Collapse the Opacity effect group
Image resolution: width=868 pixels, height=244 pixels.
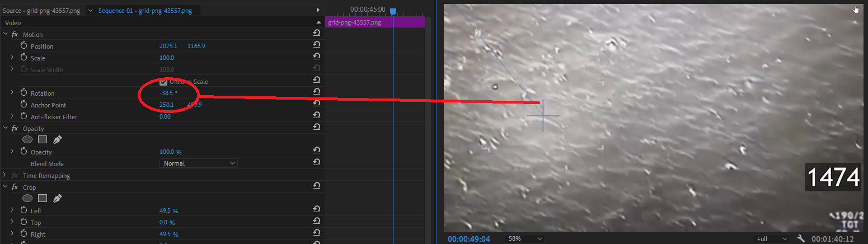[5, 128]
